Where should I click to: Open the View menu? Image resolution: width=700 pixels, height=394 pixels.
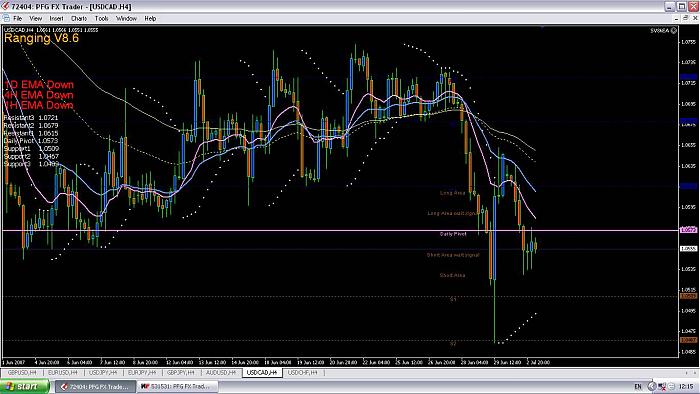coord(35,18)
